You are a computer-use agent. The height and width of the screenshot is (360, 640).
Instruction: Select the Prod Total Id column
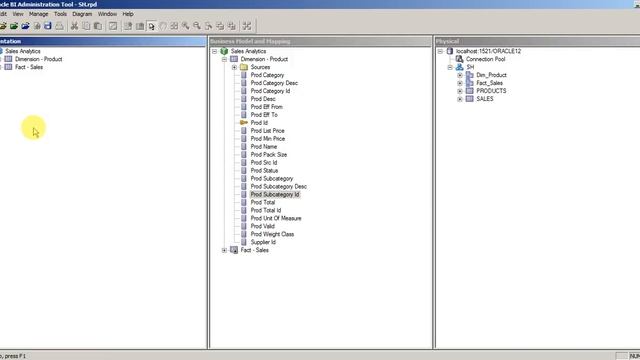(266, 210)
